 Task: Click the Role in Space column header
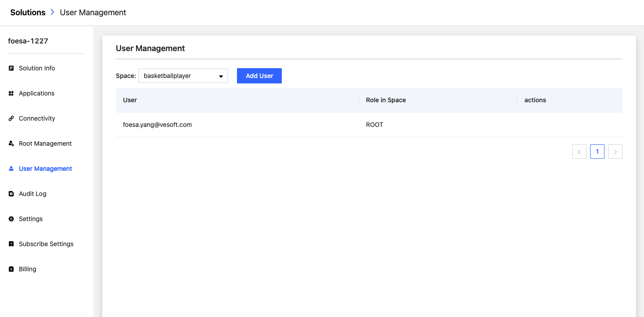pos(438,100)
